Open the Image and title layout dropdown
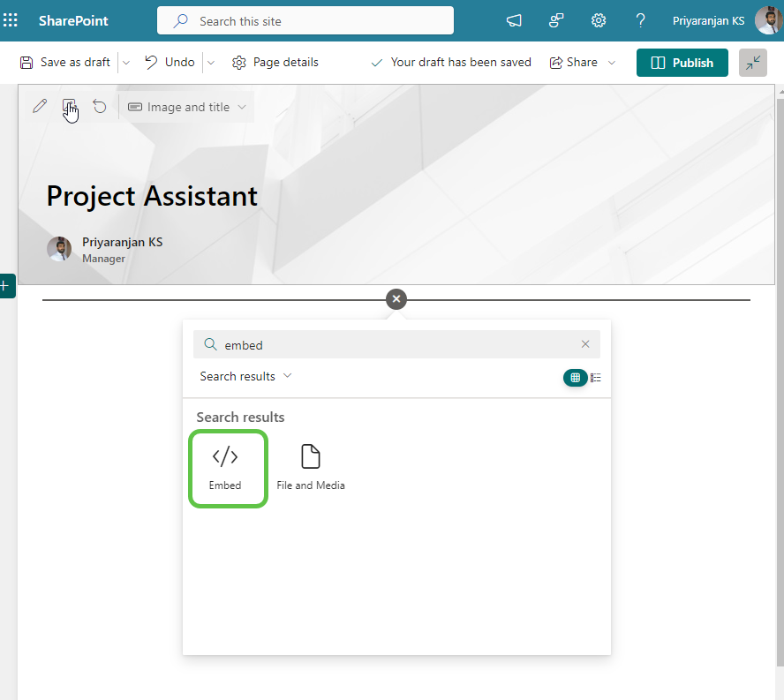Image resolution: width=784 pixels, height=700 pixels. point(186,106)
